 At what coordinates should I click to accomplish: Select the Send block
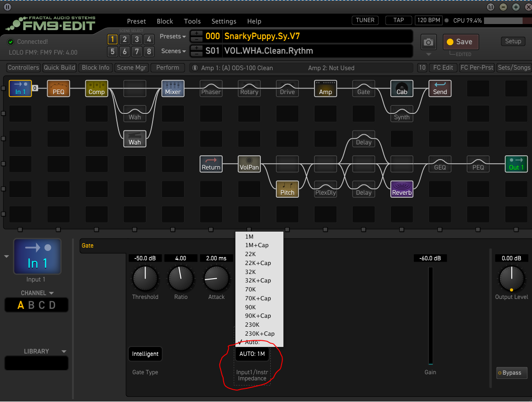(440, 88)
